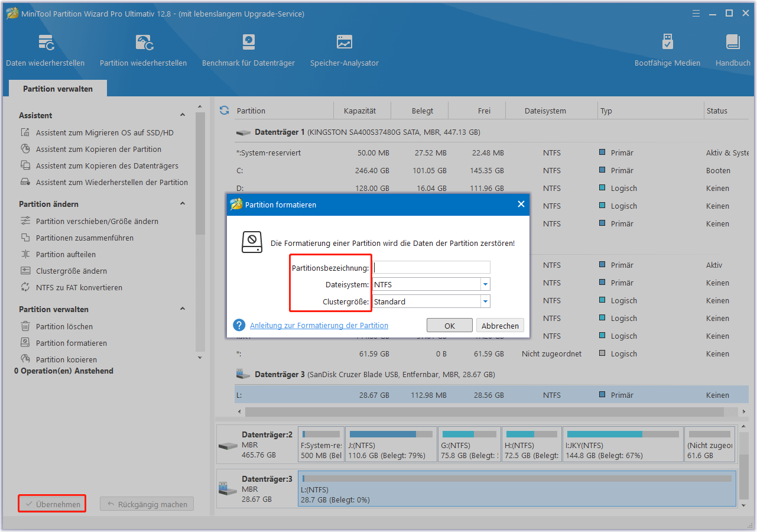Open Speicher-Analysator
The image size is (757, 532).
[x=345, y=50]
